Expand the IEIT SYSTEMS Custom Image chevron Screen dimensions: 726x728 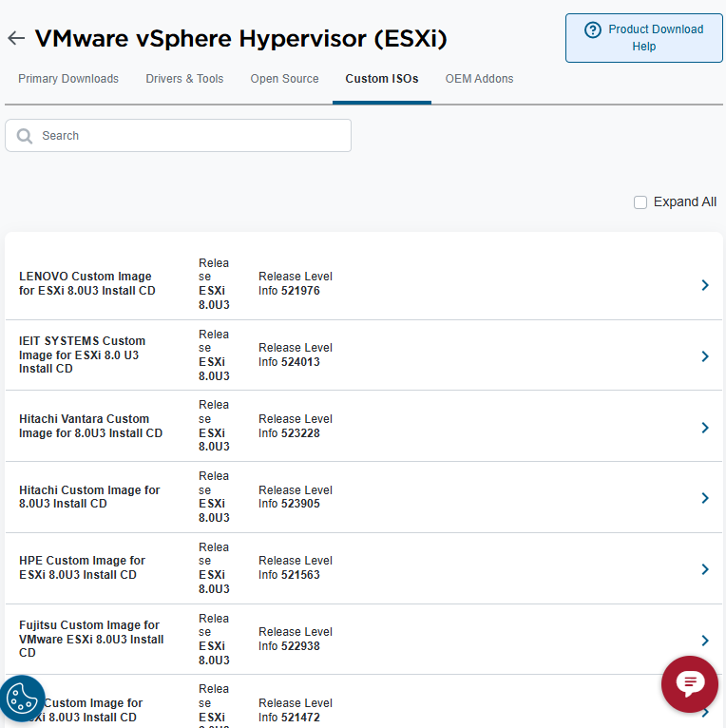(705, 356)
